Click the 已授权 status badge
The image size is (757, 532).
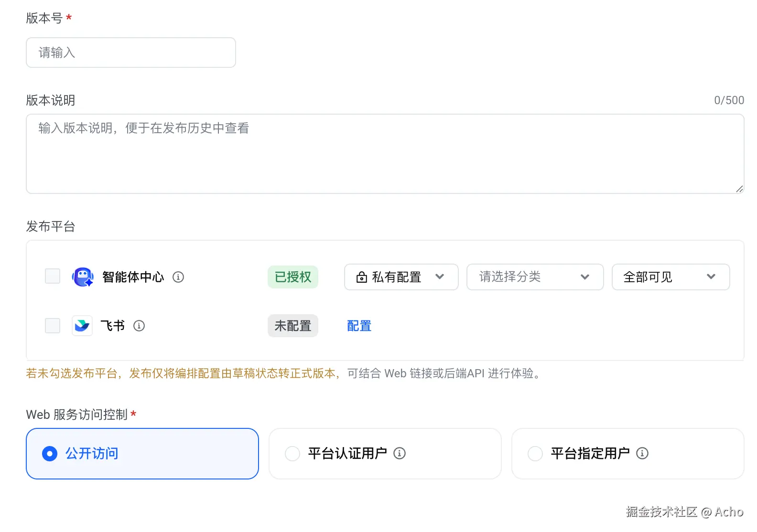pyautogui.click(x=293, y=277)
